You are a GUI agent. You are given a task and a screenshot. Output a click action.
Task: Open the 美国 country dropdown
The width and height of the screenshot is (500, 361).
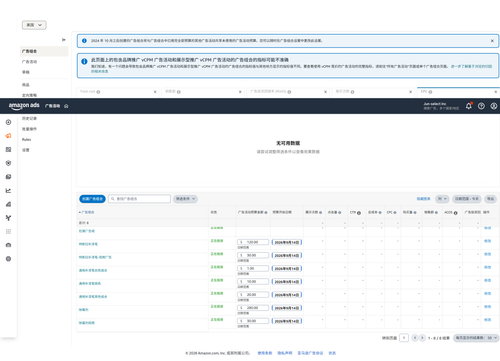34,25
